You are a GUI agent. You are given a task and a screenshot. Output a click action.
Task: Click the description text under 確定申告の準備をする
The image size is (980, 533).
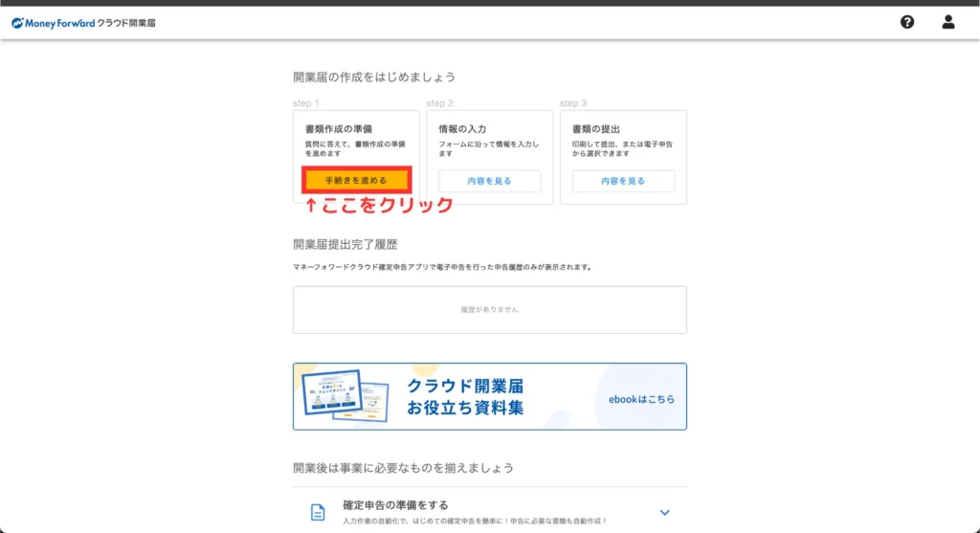[x=475, y=521]
